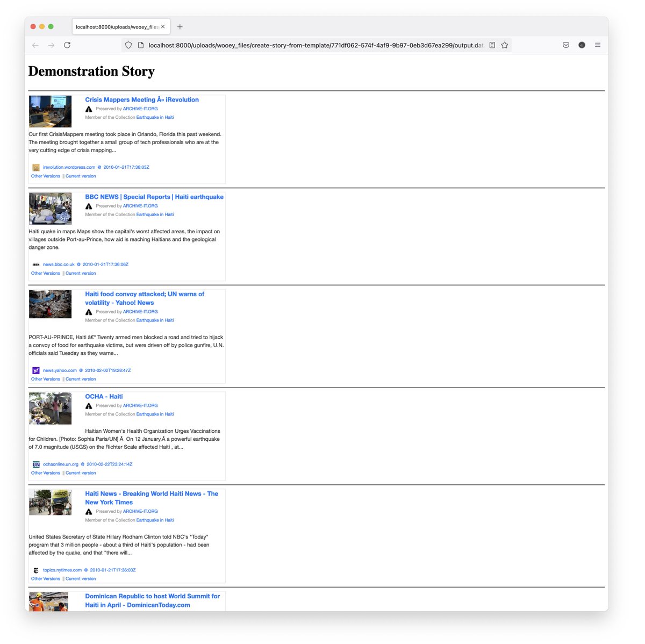
Task: Open Earthquake in Haiti collection in Yahoo! News card
Action: pos(155,320)
